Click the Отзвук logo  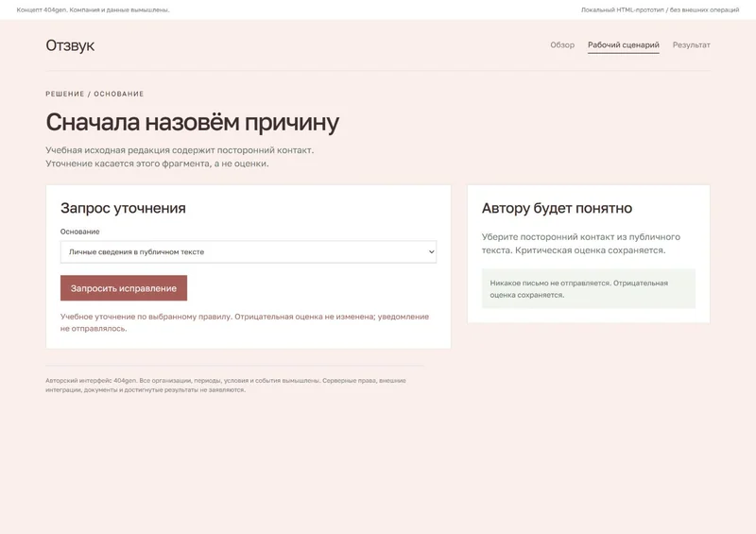click(70, 45)
